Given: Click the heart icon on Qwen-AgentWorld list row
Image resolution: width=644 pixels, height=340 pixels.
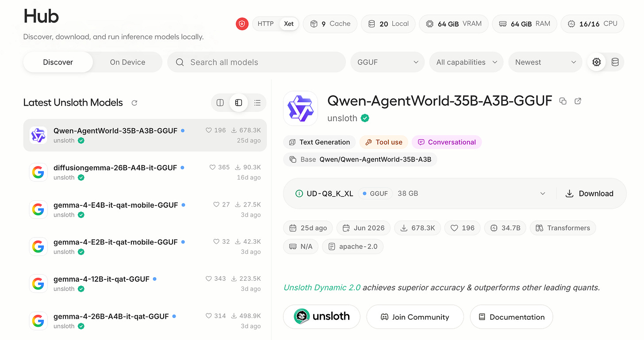Looking at the screenshot, I should (209, 130).
